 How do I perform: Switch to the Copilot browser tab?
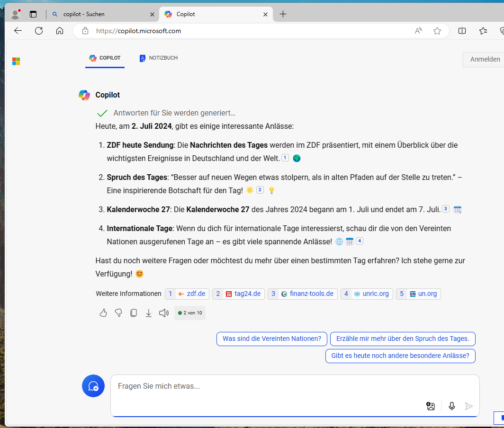[x=216, y=14]
